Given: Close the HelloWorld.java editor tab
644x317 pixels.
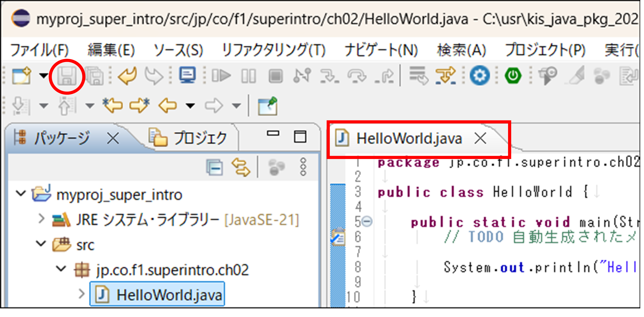Looking at the screenshot, I should (x=480, y=138).
